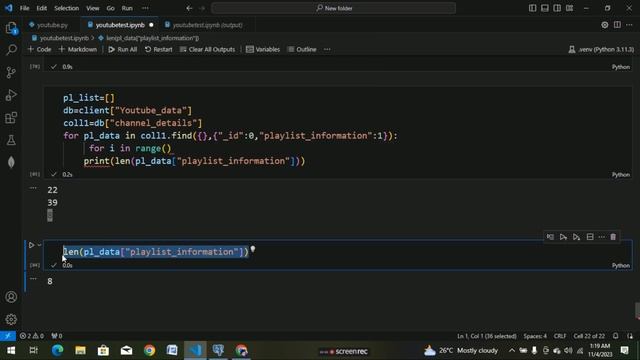Click remote window status bar button
Screen dimensions: 640x360
coord(8,336)
